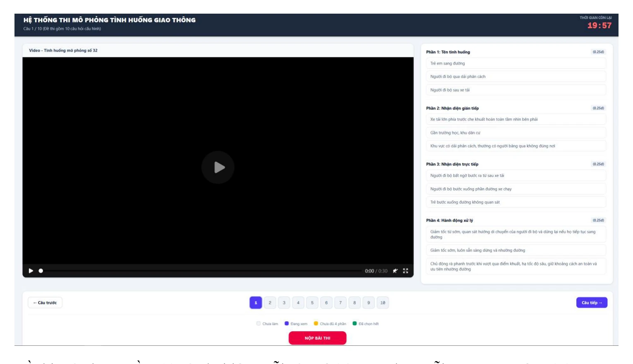Select answer 'Người đi bộ qua dải phân cách'

[516, 77]
